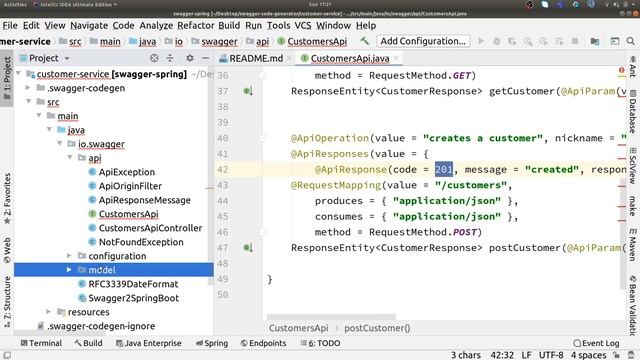Open the Endpoints tool window

(x=263, y=343)
